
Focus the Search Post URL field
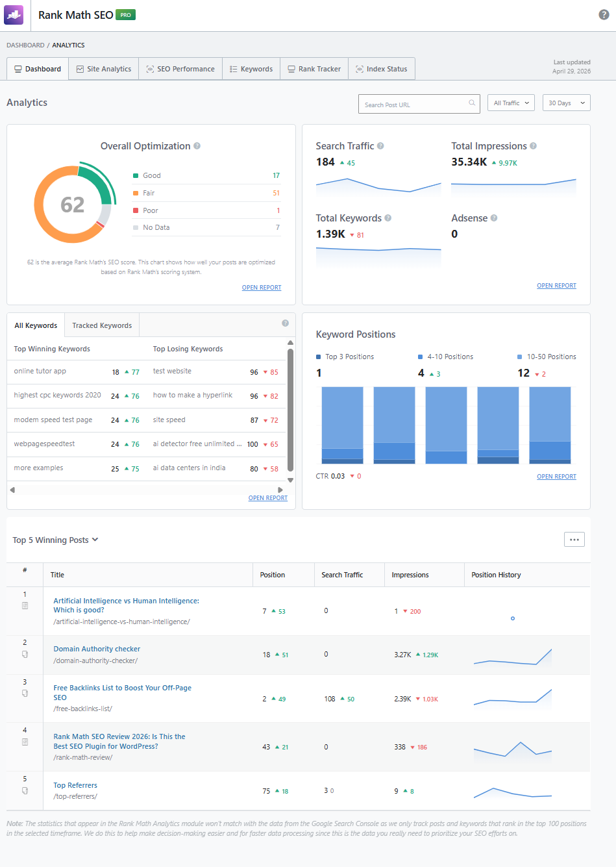coord(419,104)
